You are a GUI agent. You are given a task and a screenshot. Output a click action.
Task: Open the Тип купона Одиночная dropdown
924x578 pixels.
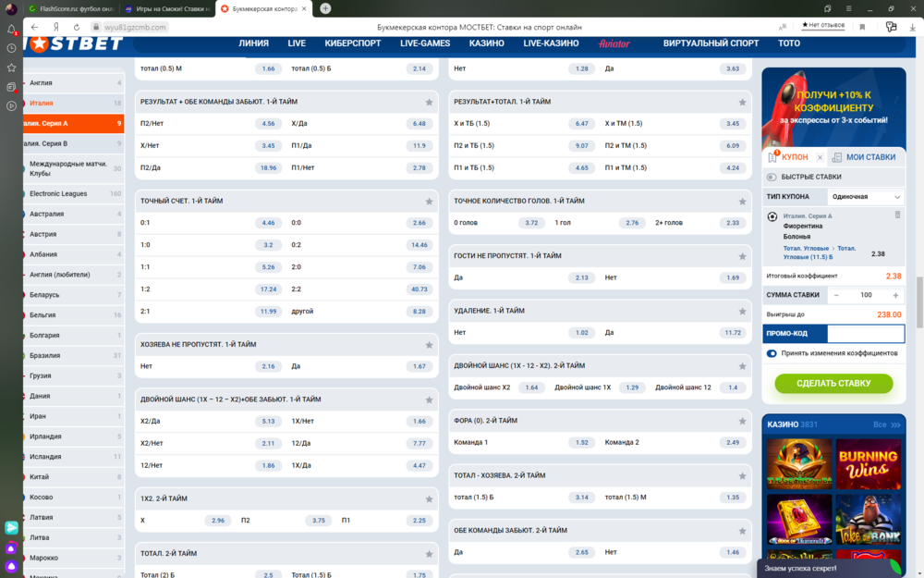pyautogui.click(x=866, y=197)
